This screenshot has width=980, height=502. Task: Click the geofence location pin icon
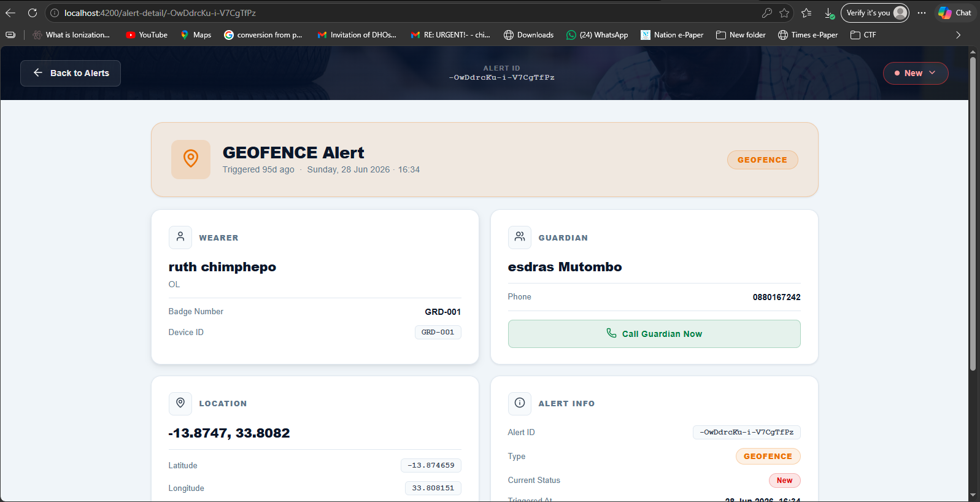[191, 159]
